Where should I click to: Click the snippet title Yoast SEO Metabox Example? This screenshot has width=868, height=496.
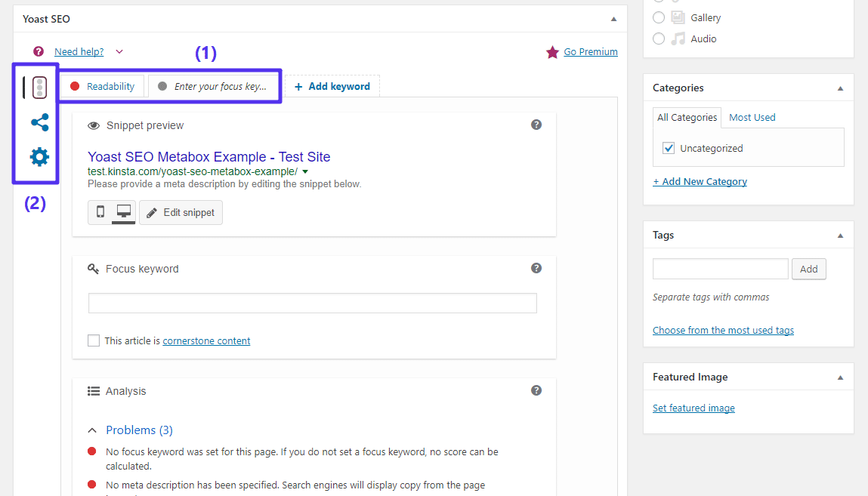pyautogui.click(x=209, y=156)
